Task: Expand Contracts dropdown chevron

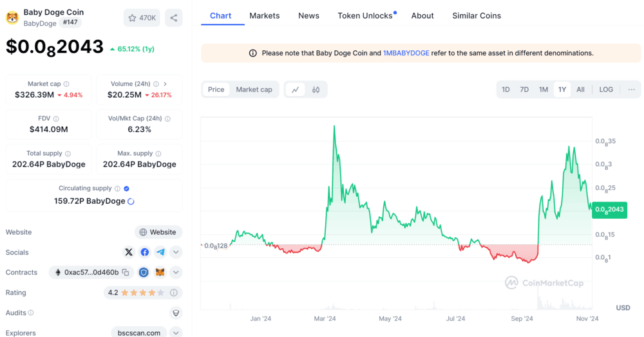Action: pos(176,272)
